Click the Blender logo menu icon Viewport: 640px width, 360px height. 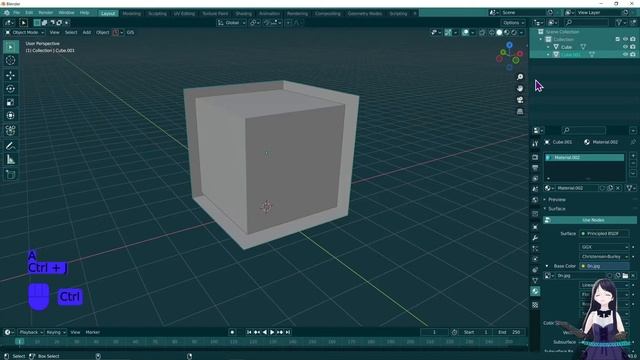tap(7, 13)
